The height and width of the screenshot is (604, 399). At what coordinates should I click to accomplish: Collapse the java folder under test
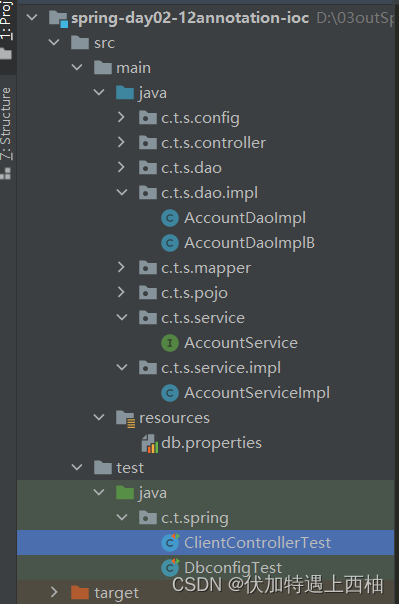[99, 492]
